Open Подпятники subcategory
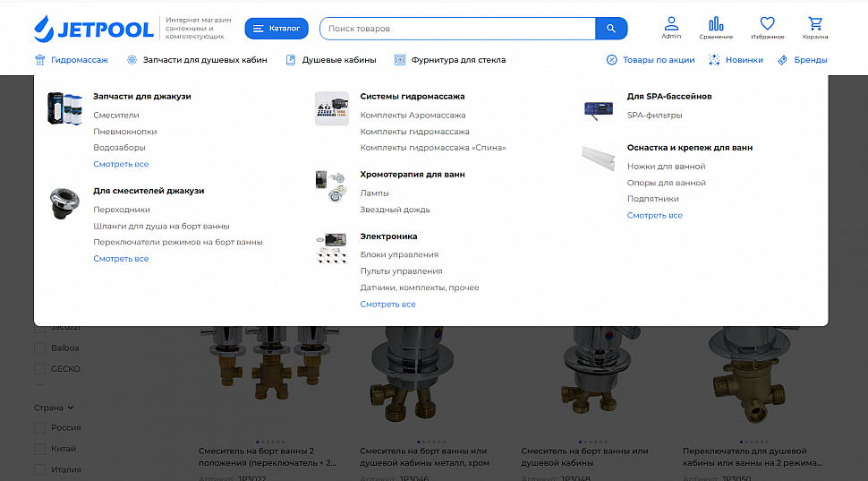The height and width of the screenshot is (481, 868). point(653,199)
